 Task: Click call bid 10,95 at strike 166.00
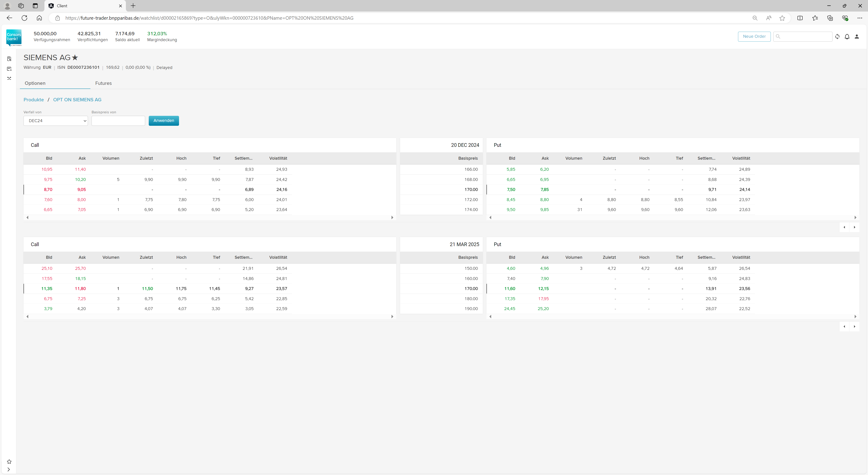pyautogui.click(x=47, y=170)
